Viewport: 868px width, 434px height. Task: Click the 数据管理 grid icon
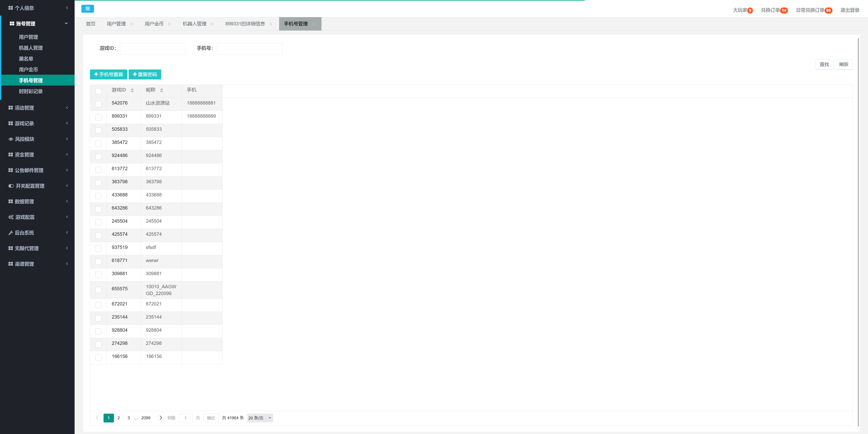[10, 201]
